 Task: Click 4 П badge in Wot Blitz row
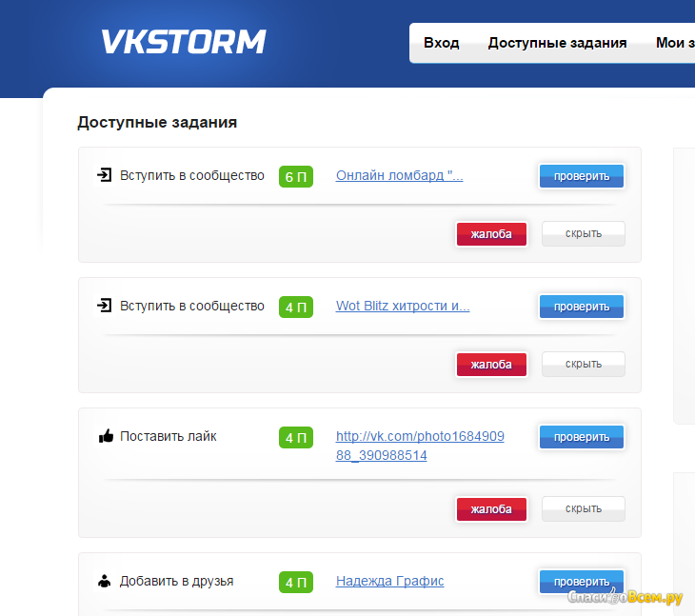[296, 307]
